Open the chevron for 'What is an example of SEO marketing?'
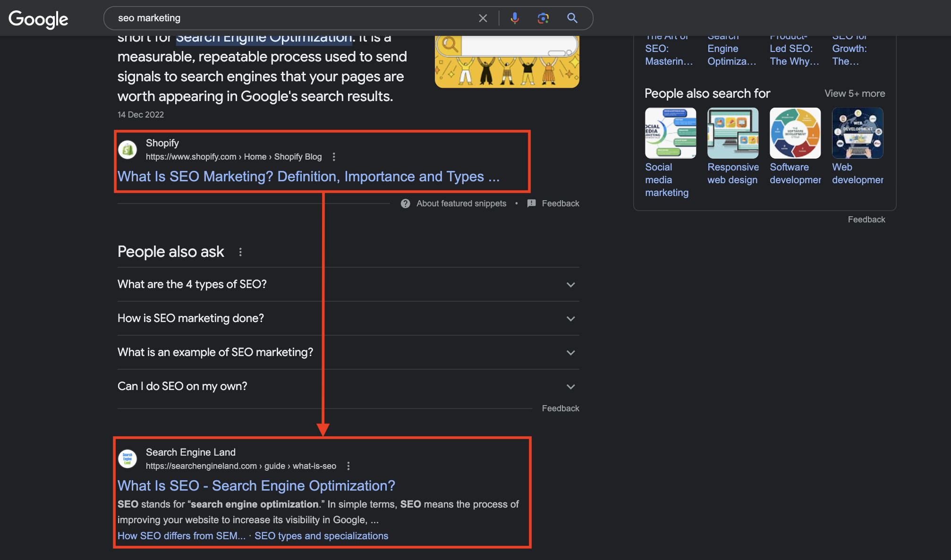Viewport: 951px width, 560px height. pyautogui.click(x=570, y=353)
